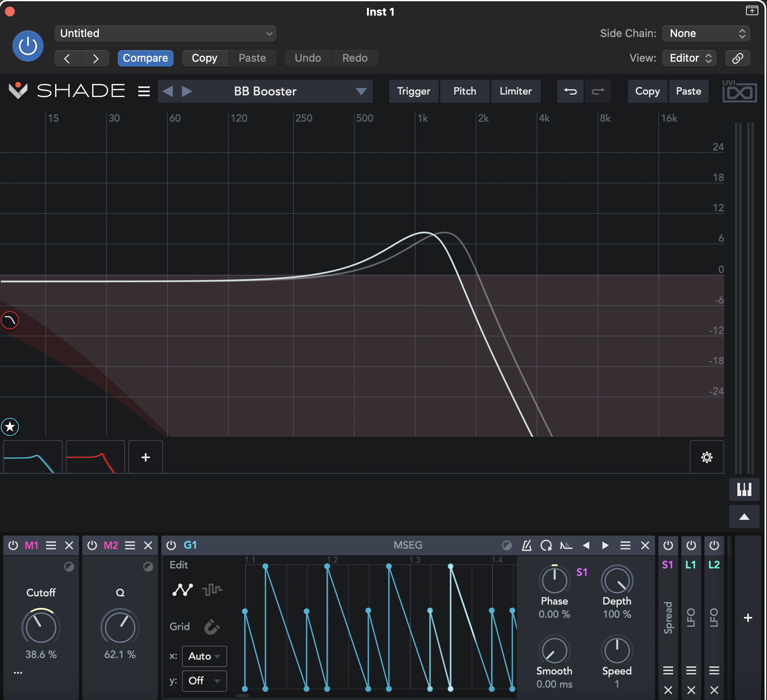767x700 pixels.
Task: Click the star favorite icon
Action: pos(10,426)
